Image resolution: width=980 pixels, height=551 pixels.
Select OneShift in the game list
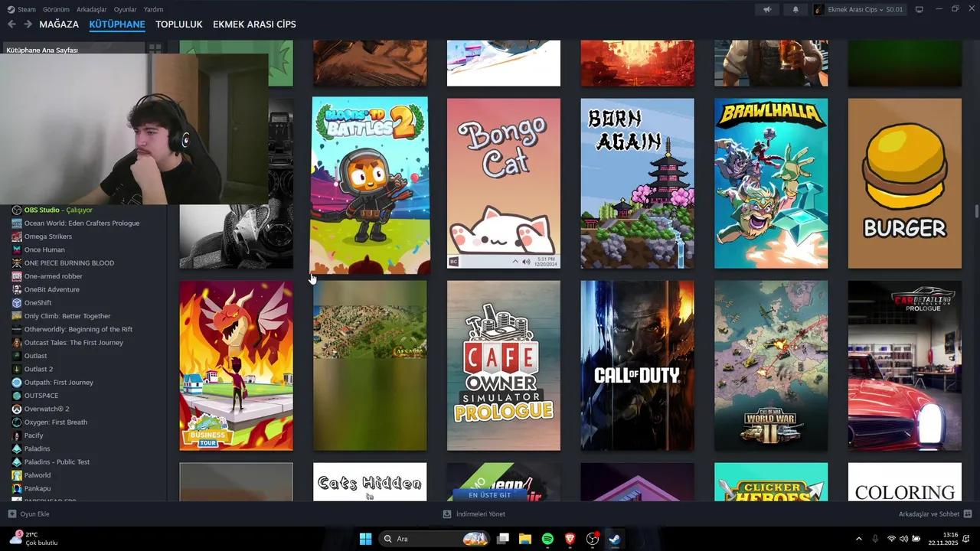(38, 303)
